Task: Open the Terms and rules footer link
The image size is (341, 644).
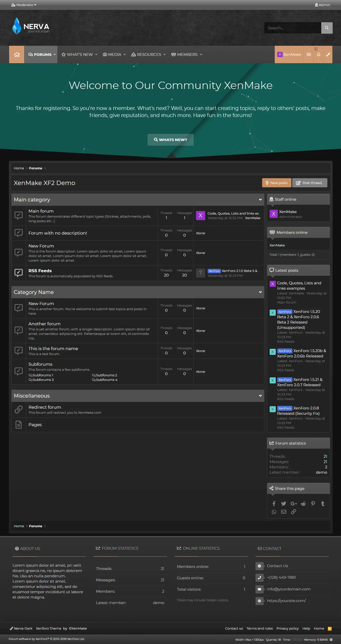Action: [x=260, y=628]
